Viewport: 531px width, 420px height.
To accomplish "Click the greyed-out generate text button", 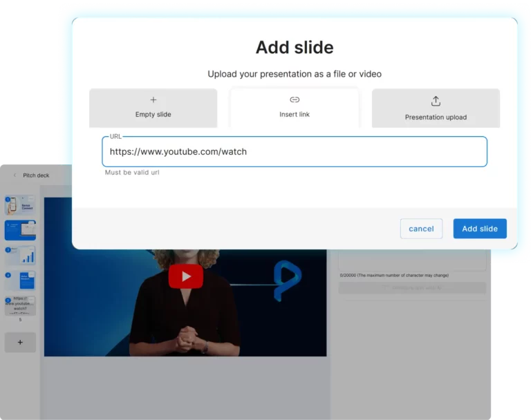I will point(412,288).
